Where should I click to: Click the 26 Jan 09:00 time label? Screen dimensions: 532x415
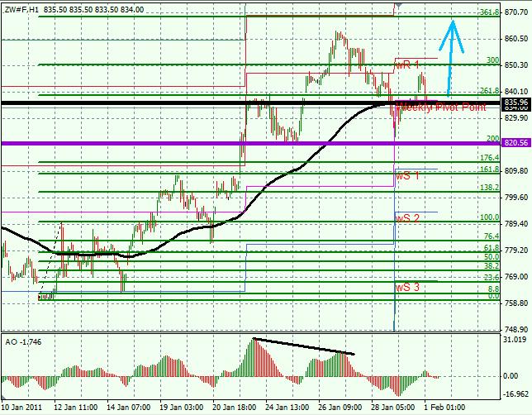coord(340,408)
